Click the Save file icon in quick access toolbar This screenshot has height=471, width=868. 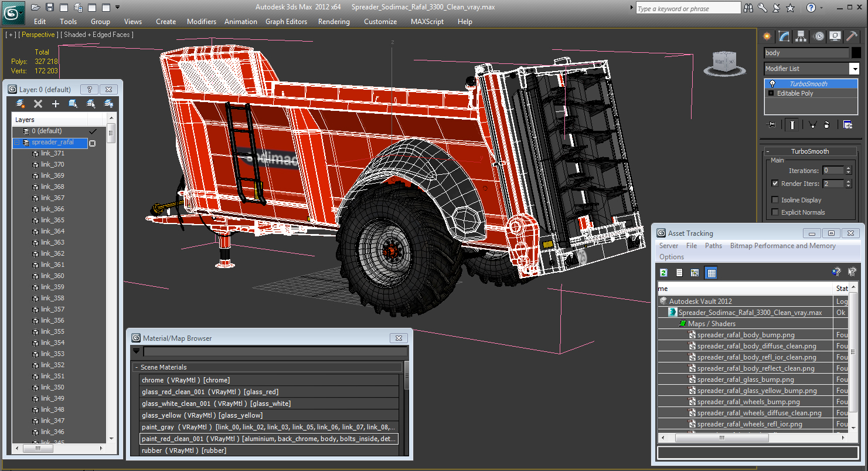pyautogui.click(x=49, y=7)
